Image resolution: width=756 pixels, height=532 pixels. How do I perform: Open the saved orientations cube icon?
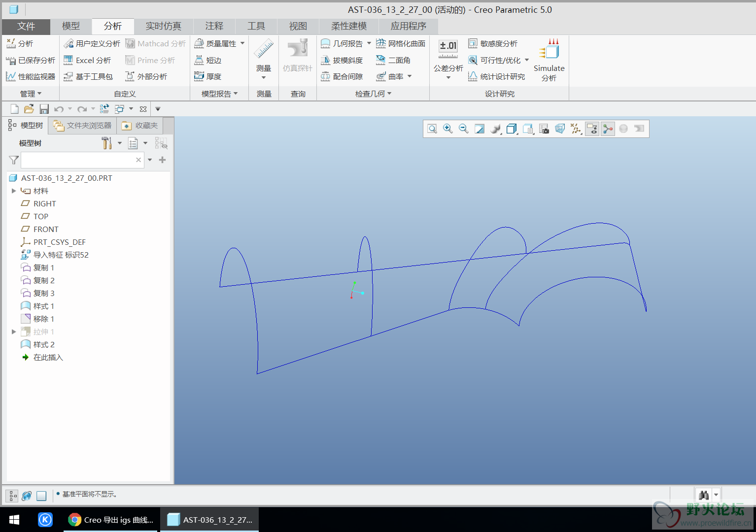tap(512, 129)
